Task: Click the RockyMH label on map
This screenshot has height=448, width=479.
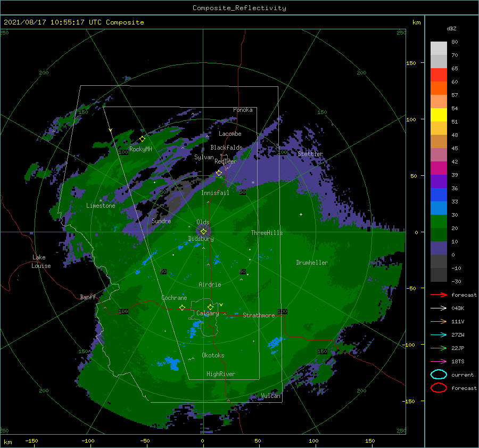Action: (x=141, y=149)
